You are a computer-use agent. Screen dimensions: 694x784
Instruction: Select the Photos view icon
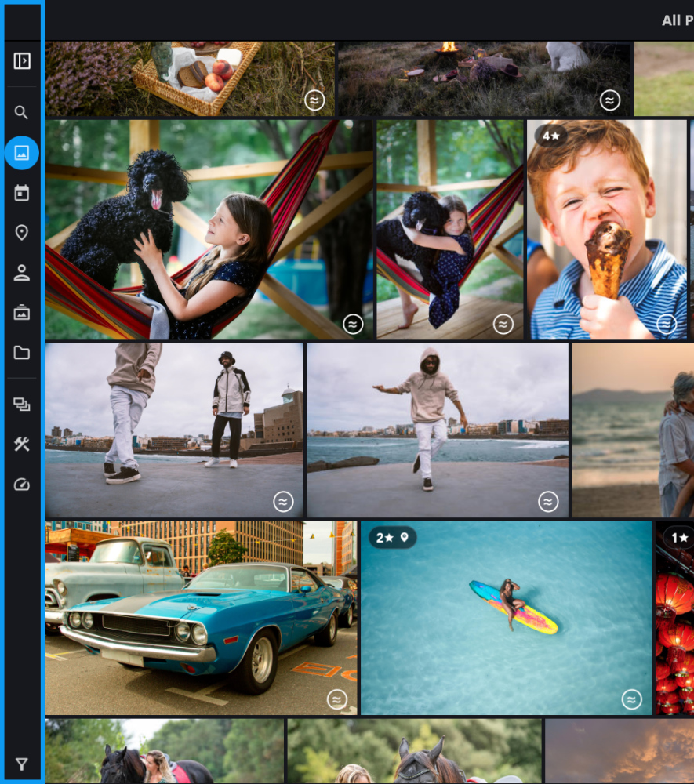(x=21, y=153)
